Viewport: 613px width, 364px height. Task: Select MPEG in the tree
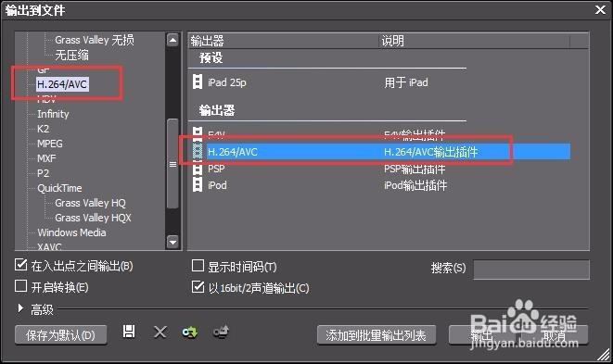coord(50,144)
